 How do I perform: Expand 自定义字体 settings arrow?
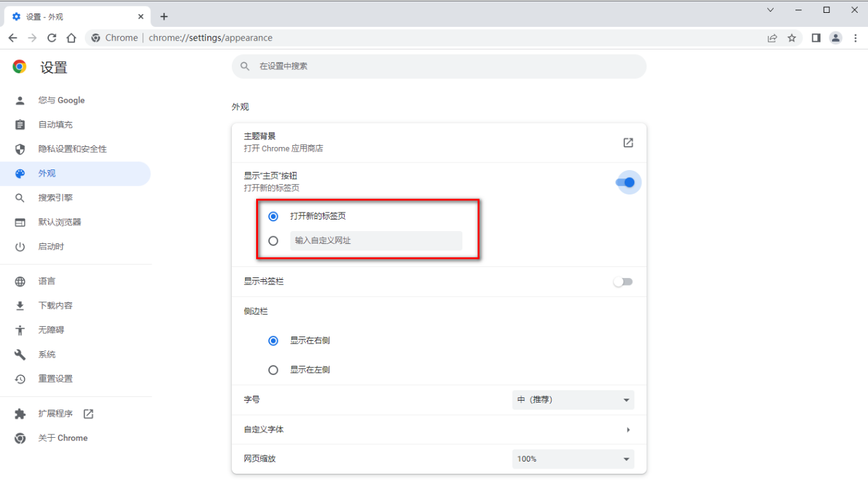click(628, 429)
